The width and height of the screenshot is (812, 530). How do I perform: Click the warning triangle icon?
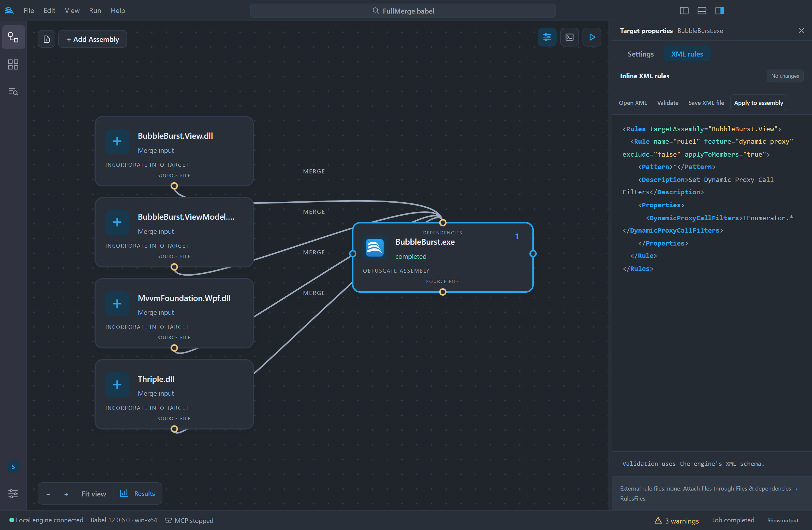click(x=658, y=521)
